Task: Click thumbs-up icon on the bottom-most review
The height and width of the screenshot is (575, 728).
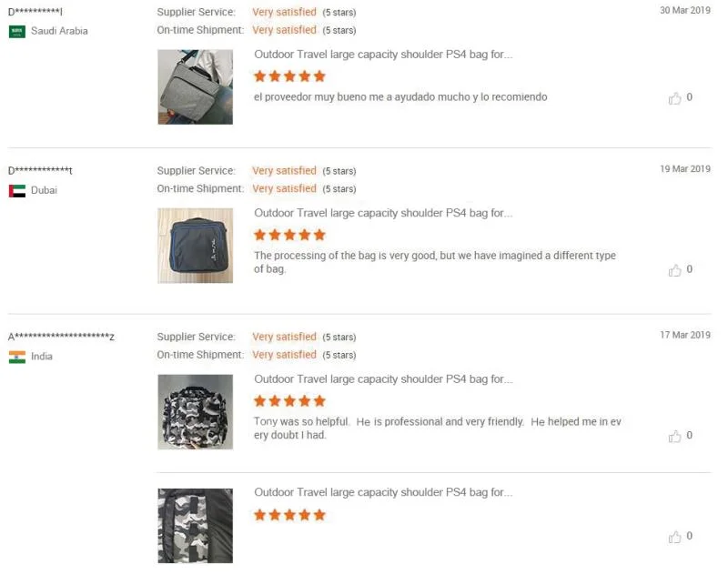Action: 675,537
